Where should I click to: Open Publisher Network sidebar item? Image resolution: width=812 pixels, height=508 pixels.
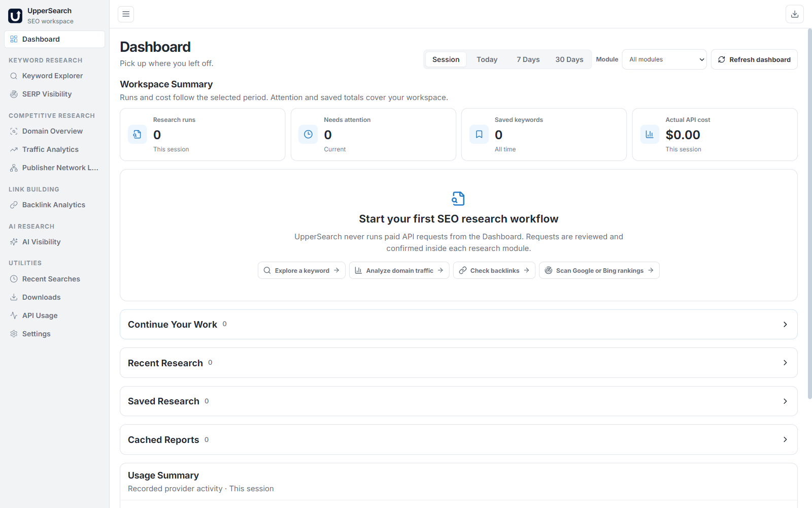pyautogui.click(x=55, y=168)
